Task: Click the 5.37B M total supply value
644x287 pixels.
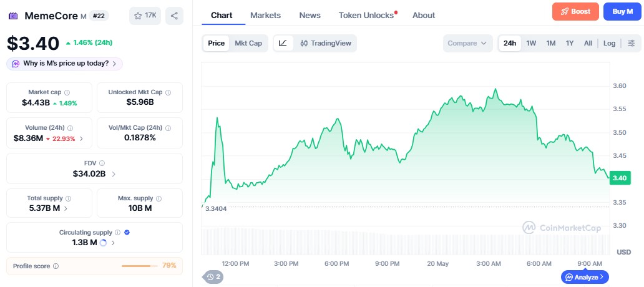Action: coord(44,208)
